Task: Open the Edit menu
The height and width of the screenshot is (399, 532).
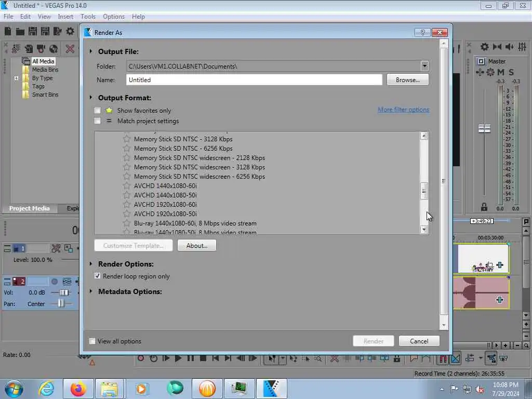Action: pyautogui.click(x=25, y=17)
